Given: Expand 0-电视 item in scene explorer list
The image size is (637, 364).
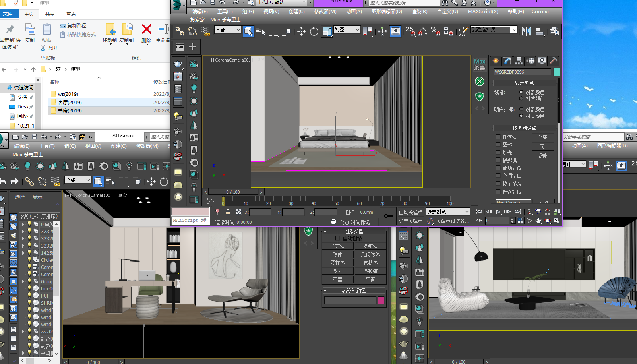Looking at the screenshot, I should [x=23, y=224].
